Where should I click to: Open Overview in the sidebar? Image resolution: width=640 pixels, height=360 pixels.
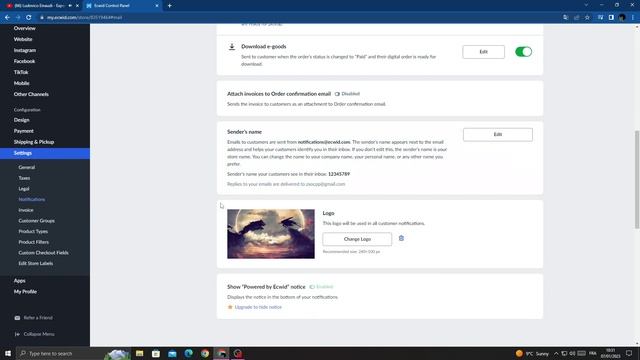click(x=24, y=29)
